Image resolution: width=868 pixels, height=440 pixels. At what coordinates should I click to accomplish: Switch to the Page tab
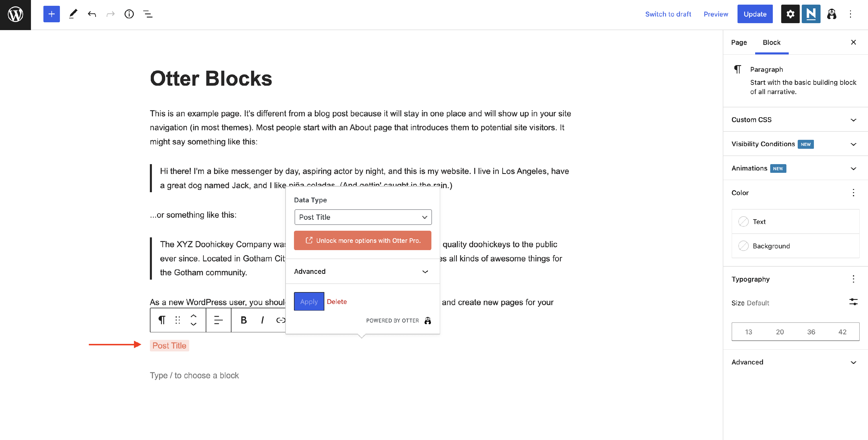click(x=739, y=43)
